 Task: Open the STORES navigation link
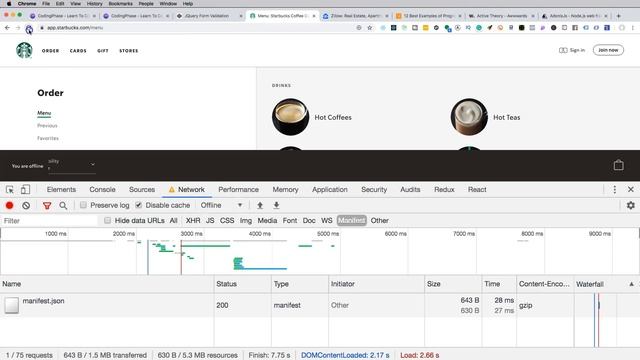coord(129,51)
